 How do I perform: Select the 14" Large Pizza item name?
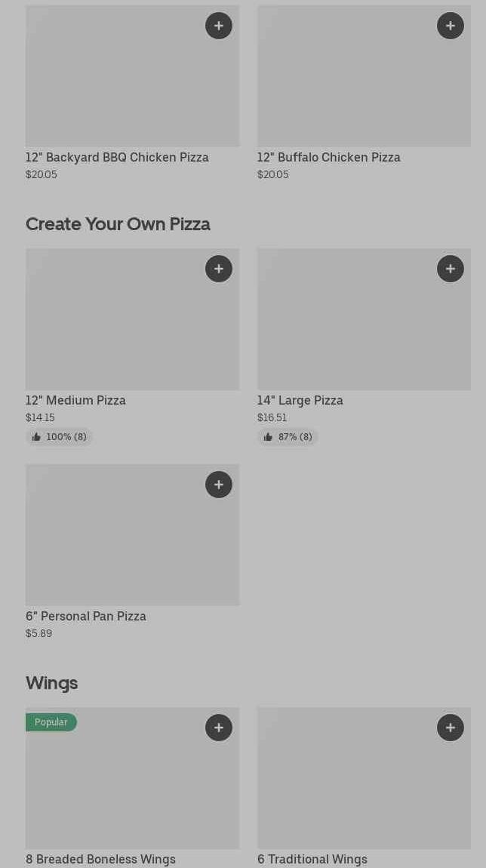coord(300,401)
